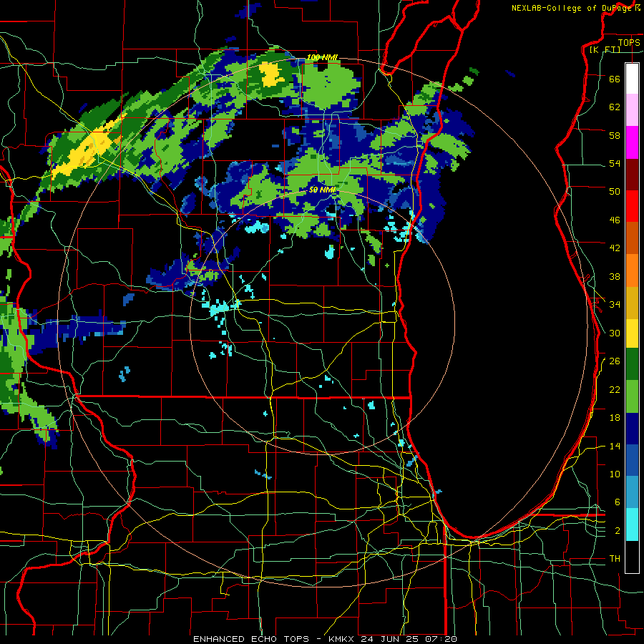Click the white swatch at the legend top
This screenshot has width=644, height=644.
click(632, 79)
